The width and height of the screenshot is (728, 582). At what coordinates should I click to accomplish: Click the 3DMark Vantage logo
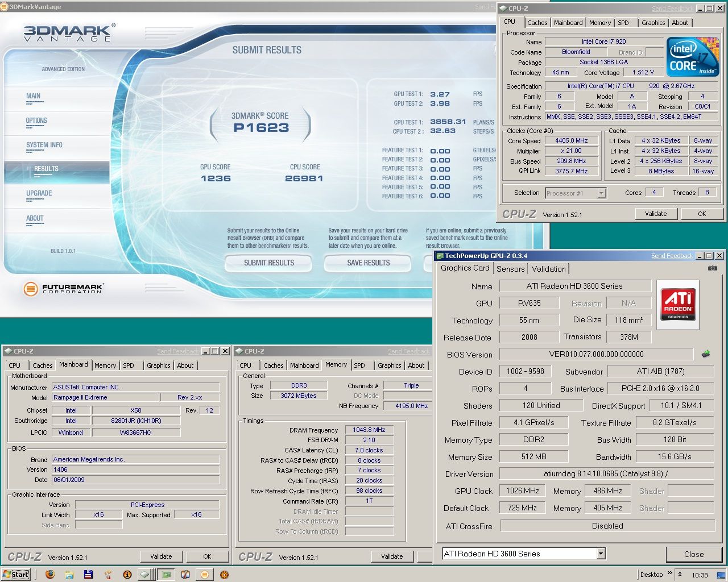click(69, 32)
